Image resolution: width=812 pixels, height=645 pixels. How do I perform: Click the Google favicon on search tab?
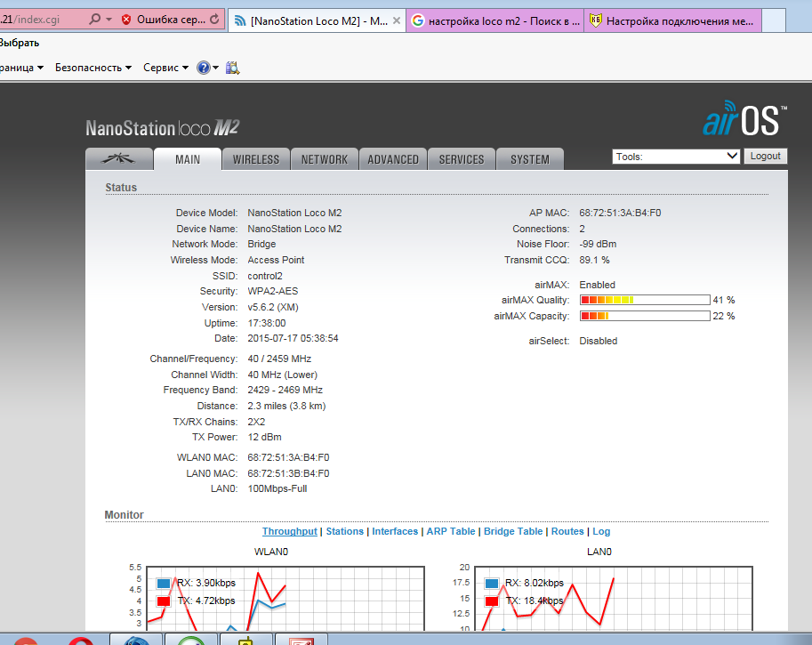417,20
